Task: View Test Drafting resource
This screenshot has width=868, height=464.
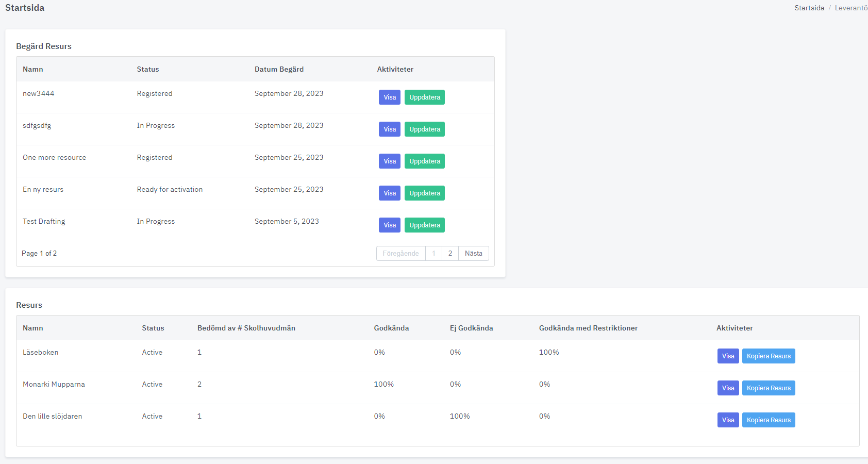Action: point(390,225)
